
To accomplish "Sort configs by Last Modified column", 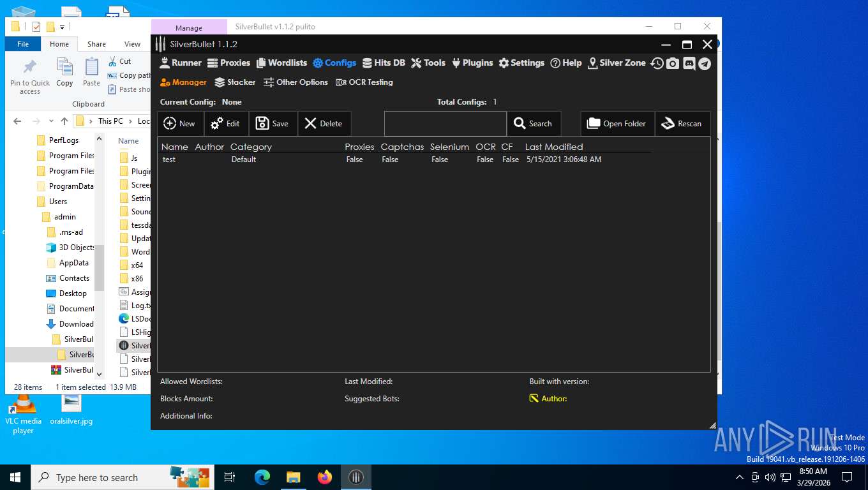I will [554, 147].
